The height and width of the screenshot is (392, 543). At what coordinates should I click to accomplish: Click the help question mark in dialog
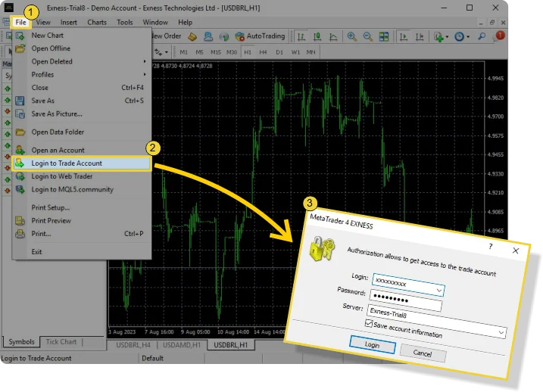(x=490, y=246)
